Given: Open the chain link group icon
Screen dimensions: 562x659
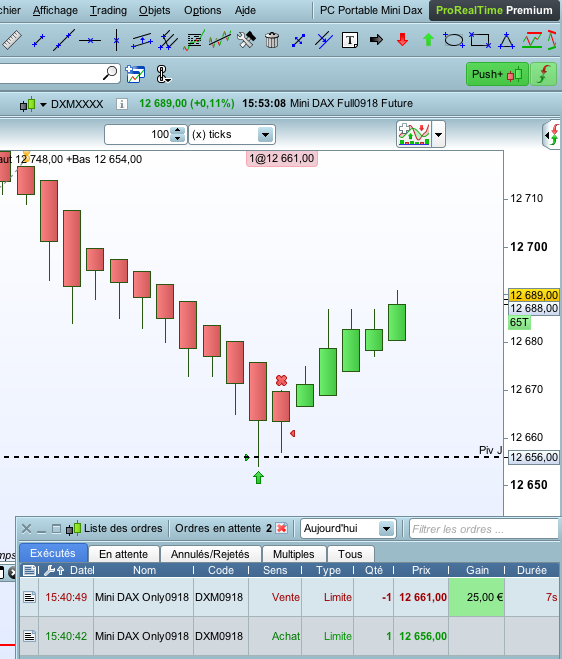Looking at the screenshot, I should (163, 74).
